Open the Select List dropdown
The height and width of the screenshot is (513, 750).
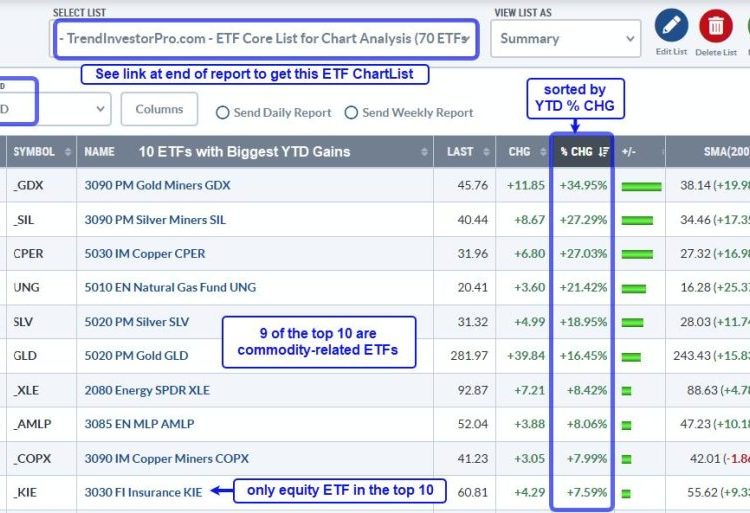pos(265,39)
